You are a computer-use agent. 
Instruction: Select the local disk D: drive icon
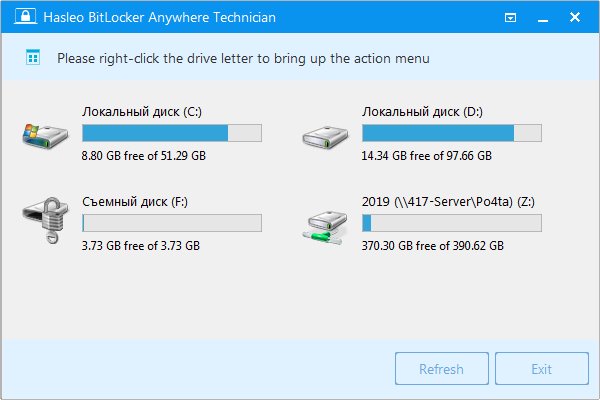[x=323, y=133]
